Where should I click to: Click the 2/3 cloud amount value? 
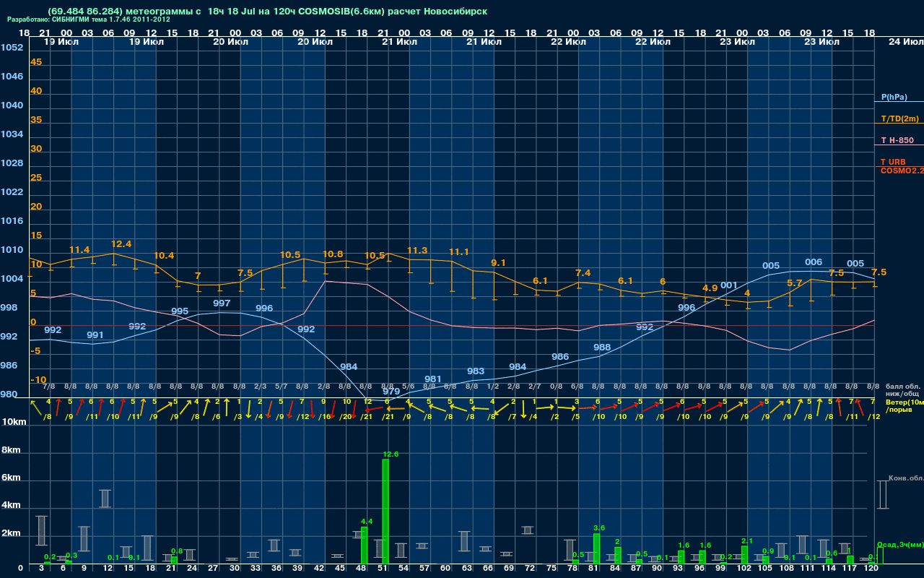coord(260,387)
